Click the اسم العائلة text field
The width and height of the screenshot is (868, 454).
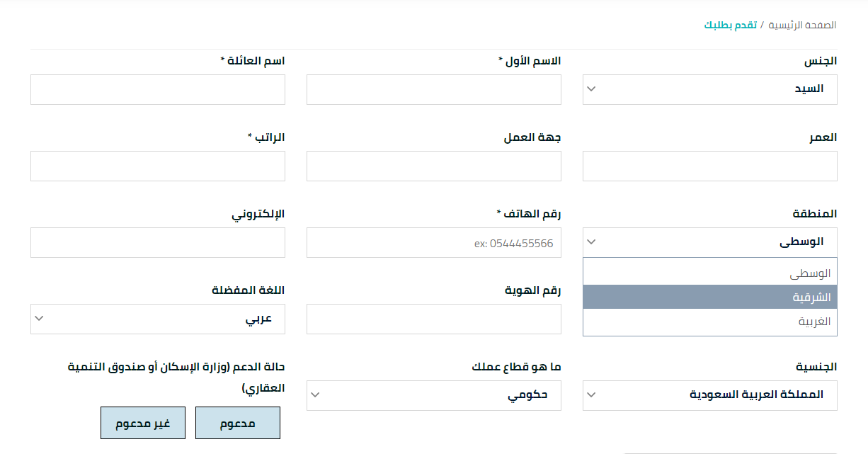click(x=158, y=89)
